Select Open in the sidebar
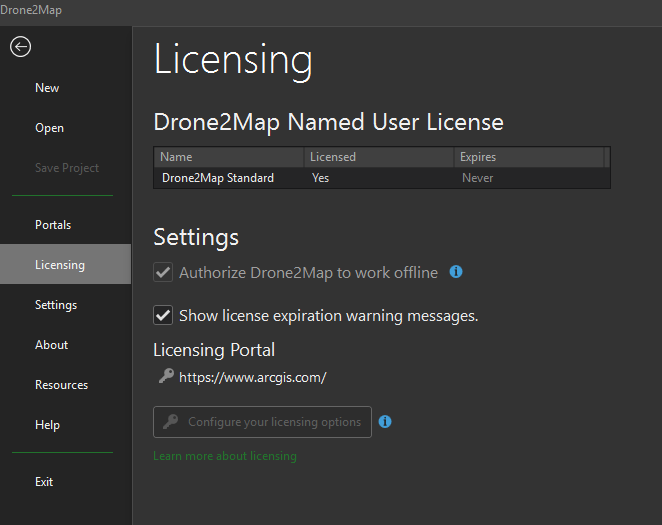Screen dimensions: 662x525 tap(49, 128)
